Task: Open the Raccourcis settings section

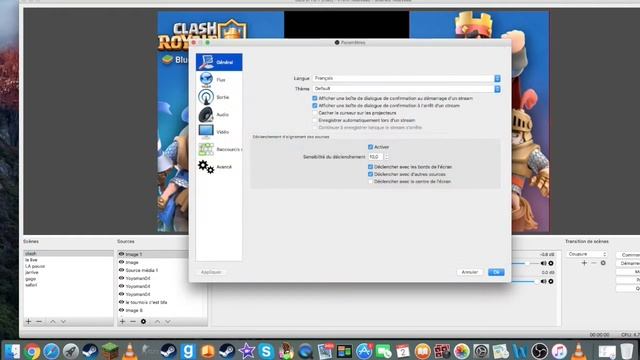Action: coord(219,149)
